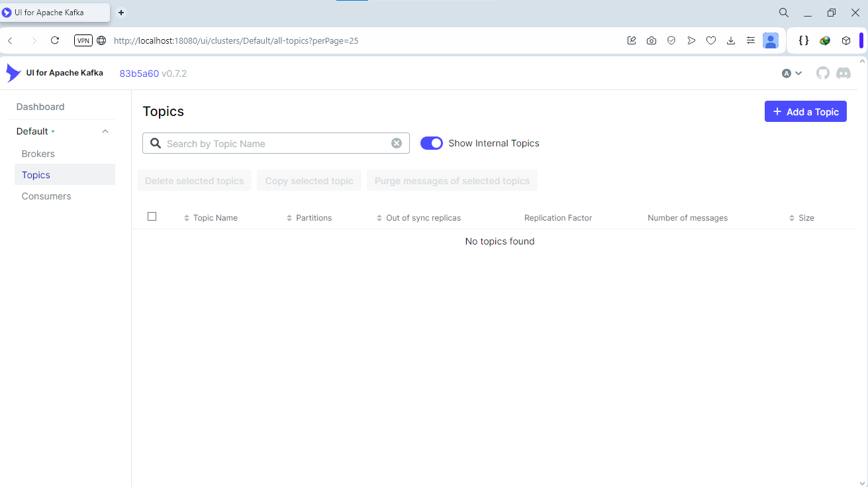
Task: Sort table by Partitions column
Action: [309, 218]
